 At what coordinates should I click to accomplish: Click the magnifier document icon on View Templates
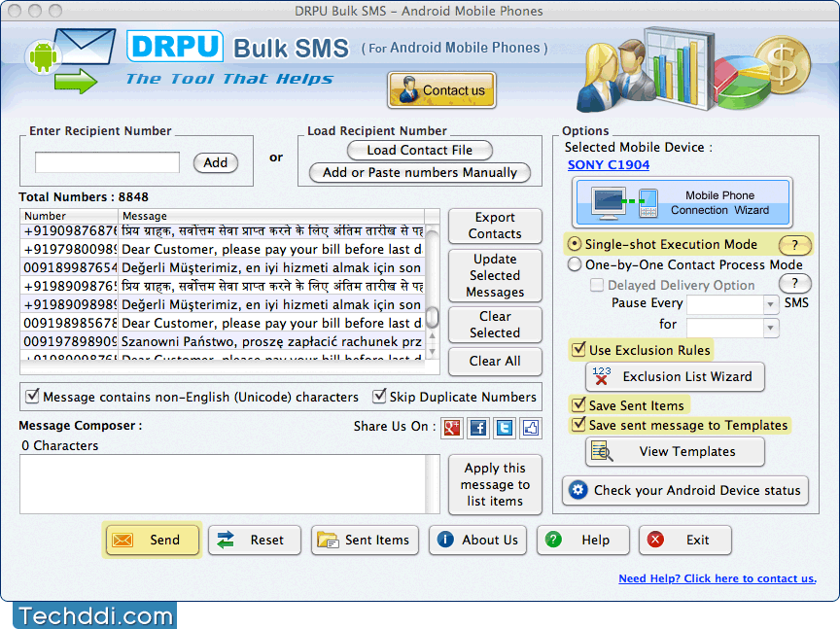pyautogui.click(x=602, y=451)
